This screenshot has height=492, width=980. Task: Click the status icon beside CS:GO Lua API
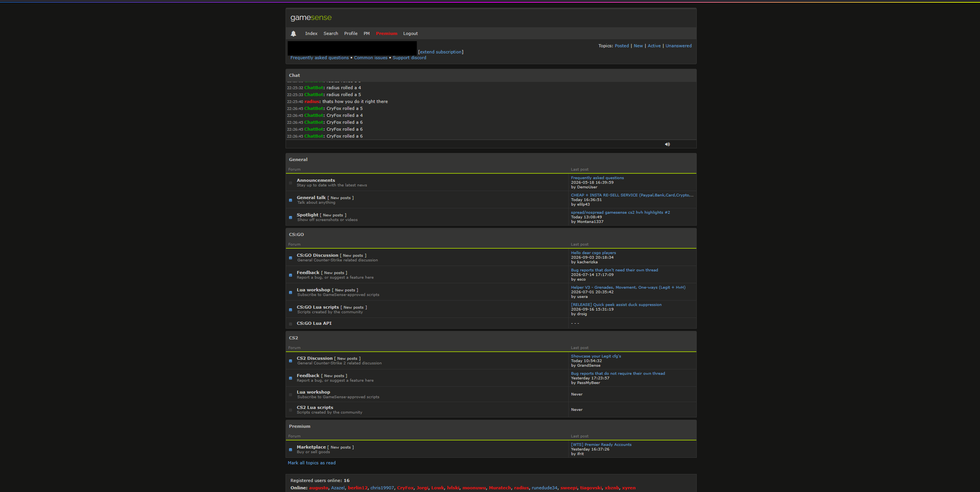pos(291,324)
